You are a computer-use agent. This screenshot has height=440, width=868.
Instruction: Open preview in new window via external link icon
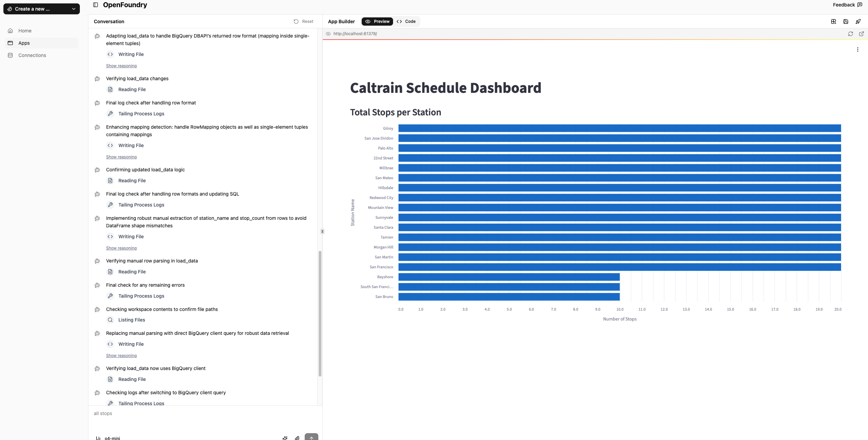(x=862, y=34)
